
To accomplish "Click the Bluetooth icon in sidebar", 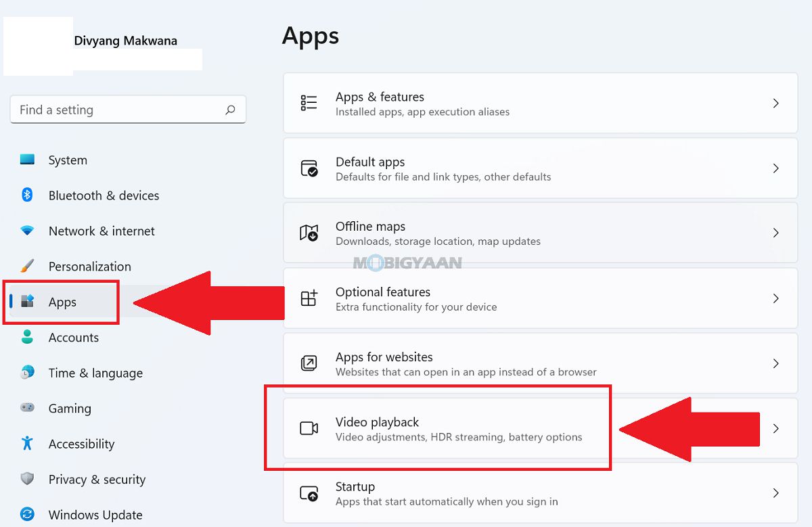I will pos(27,195).
